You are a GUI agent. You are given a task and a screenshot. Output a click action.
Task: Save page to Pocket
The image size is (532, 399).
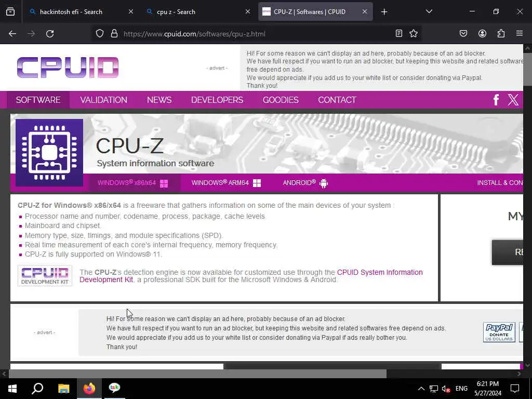[463, 34]
